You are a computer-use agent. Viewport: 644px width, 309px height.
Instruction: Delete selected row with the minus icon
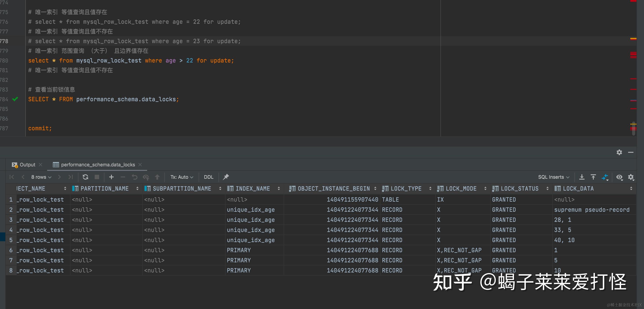pos(122,177)
